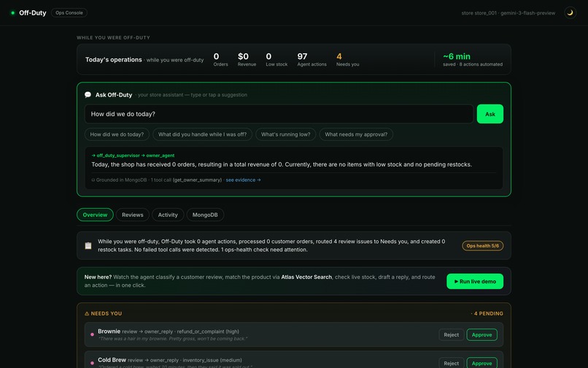Click 'store store_001 · gemini-3-flash-preview' text
Screen dimensions: 588x368
point(508,12)
